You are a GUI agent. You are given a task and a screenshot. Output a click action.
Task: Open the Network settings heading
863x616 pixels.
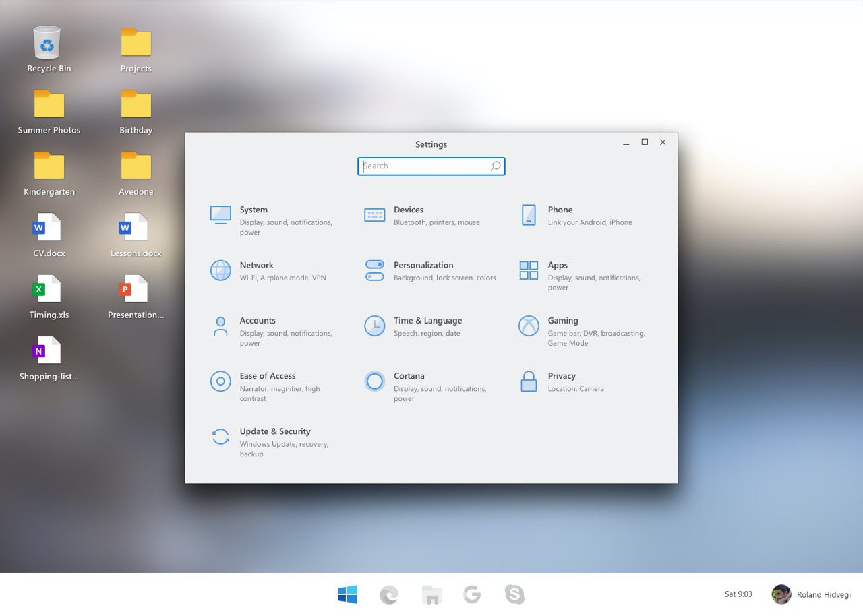pyautogui.click(x=257, y=265)
